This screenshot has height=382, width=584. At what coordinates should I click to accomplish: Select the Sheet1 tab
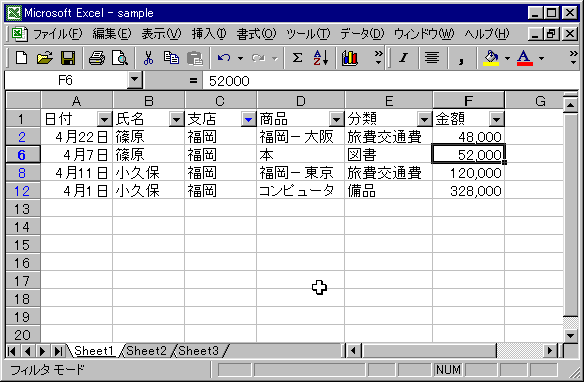[94, 351]
